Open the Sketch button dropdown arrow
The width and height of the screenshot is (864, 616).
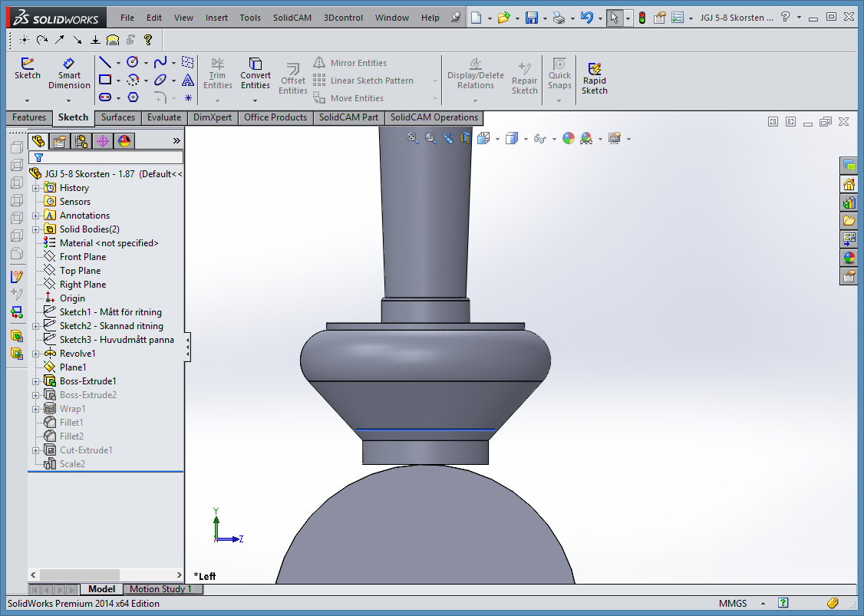tap(27, 100)
